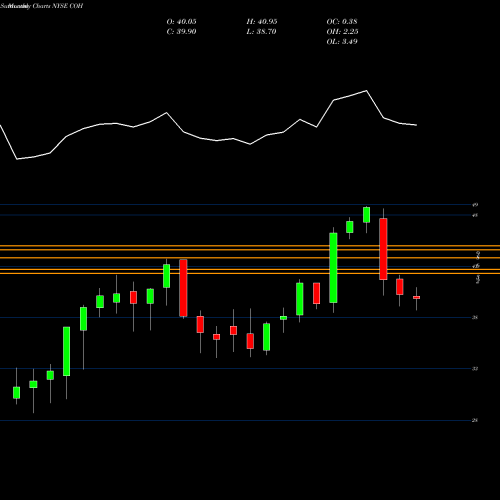Select the green candle topping at the 49 line
Screen dimensions: 500x500
pos(366,215)
